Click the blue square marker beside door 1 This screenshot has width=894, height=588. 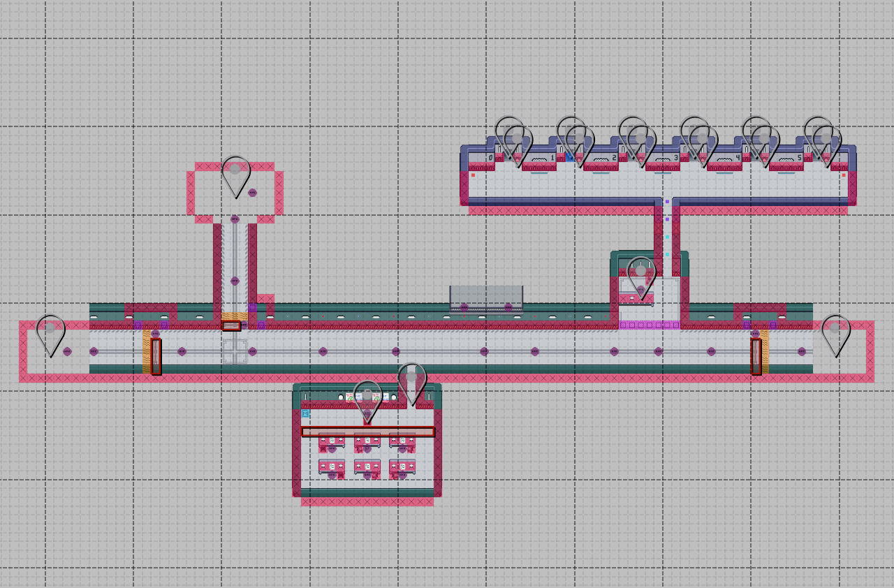click(x=570, y=158)
